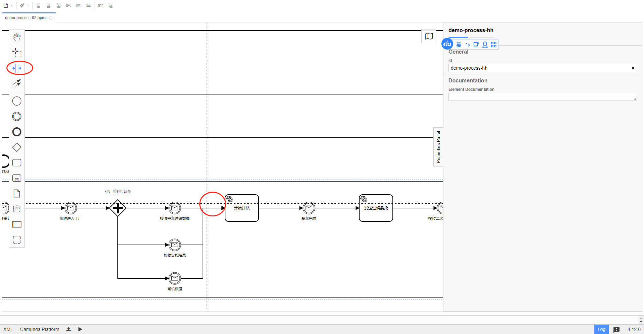Toggle IME punctuation mode
This screenshot has height=334, width=644.
coord(468,45)
